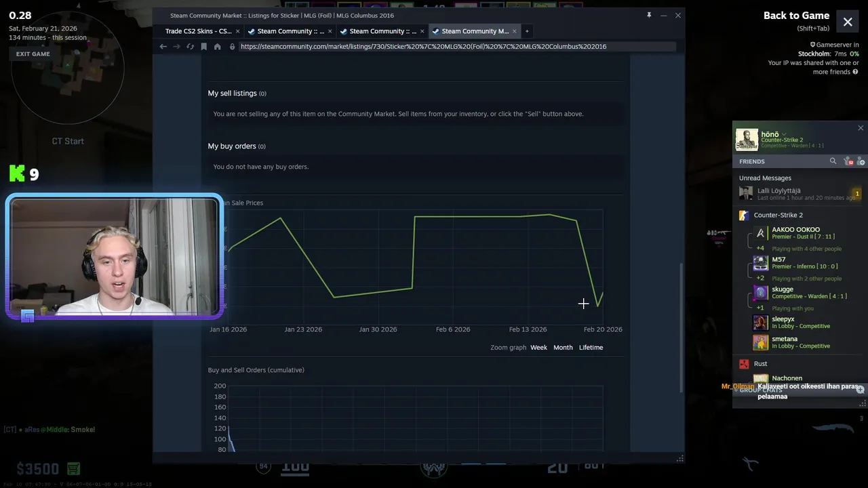Go forward in the Steam overlay browser
Image resolution: width=868 pixels, height=488 pixels.
pos(176,47)
